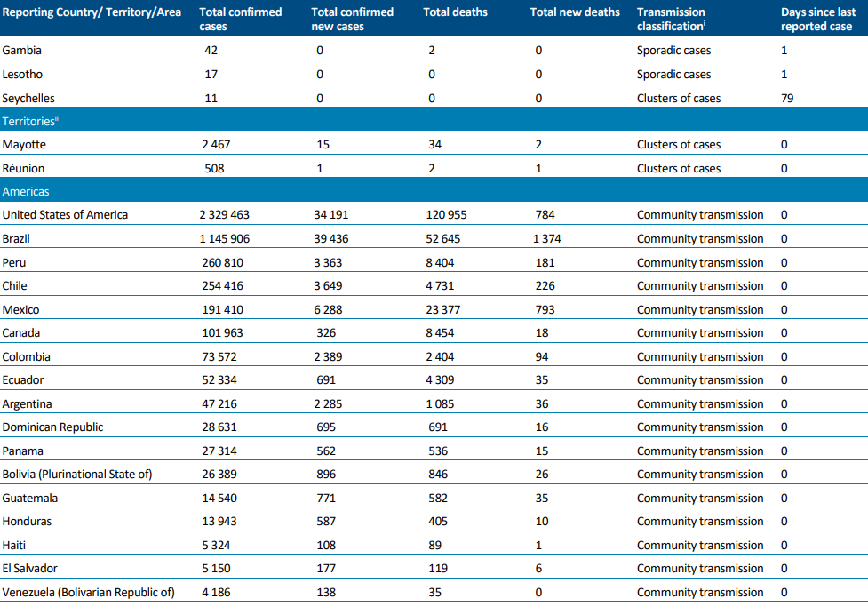Click Venezuela (Bolivarian Republic of) row label
Viewport: 868px width, 607px height.
(88, 592)
